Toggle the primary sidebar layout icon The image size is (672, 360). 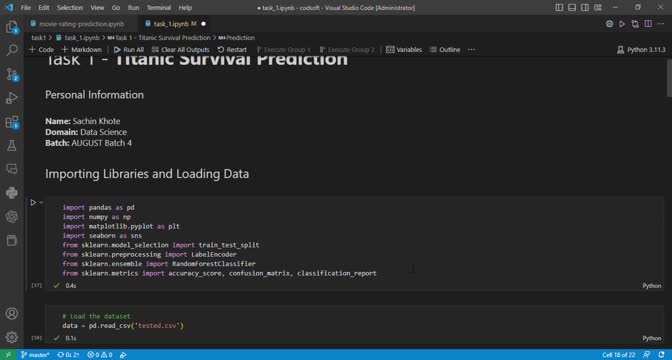click(x=559, y=7)
